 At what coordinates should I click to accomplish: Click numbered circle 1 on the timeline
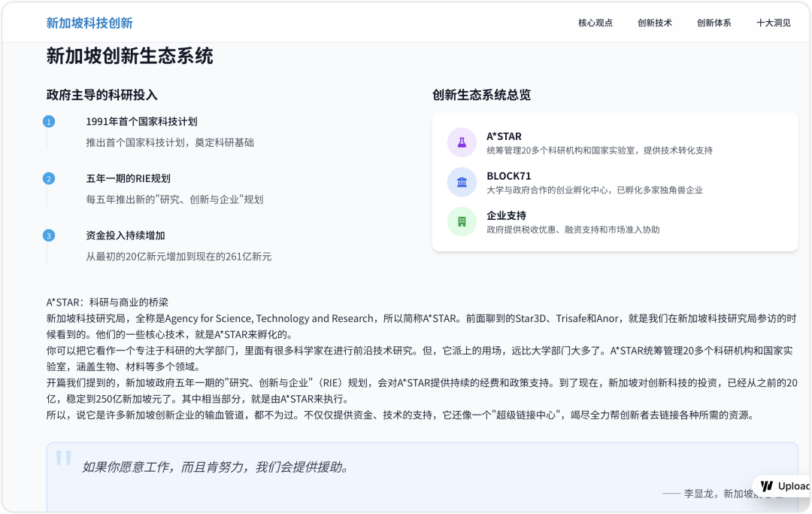(x=48, y=120)
